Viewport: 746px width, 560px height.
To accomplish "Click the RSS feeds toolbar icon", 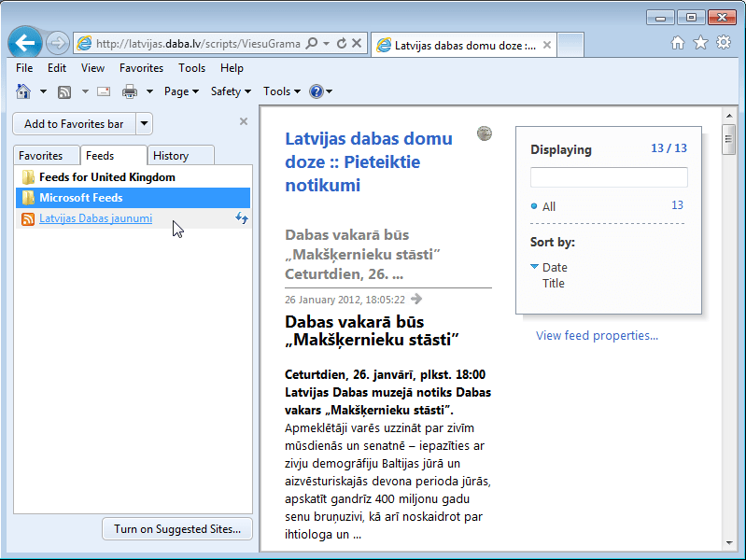I will [x=64, y=91].
